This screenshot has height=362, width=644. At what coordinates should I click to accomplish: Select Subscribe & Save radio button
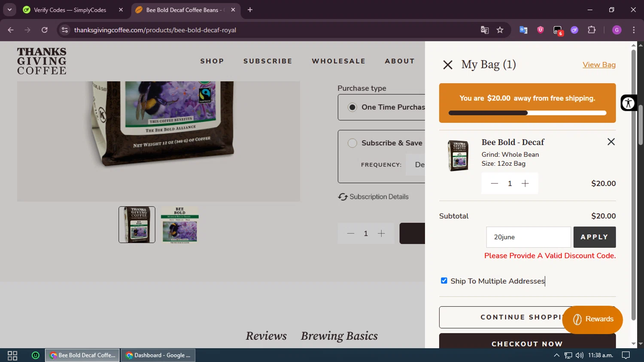[352, 143]
